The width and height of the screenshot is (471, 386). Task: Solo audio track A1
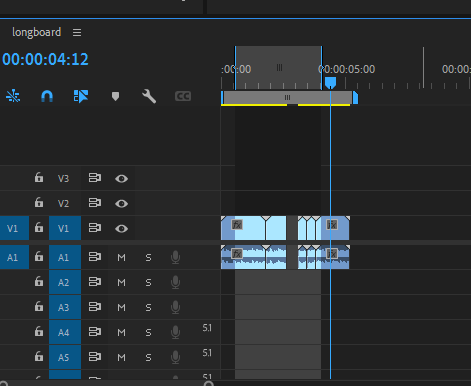[x=148, y=257]
